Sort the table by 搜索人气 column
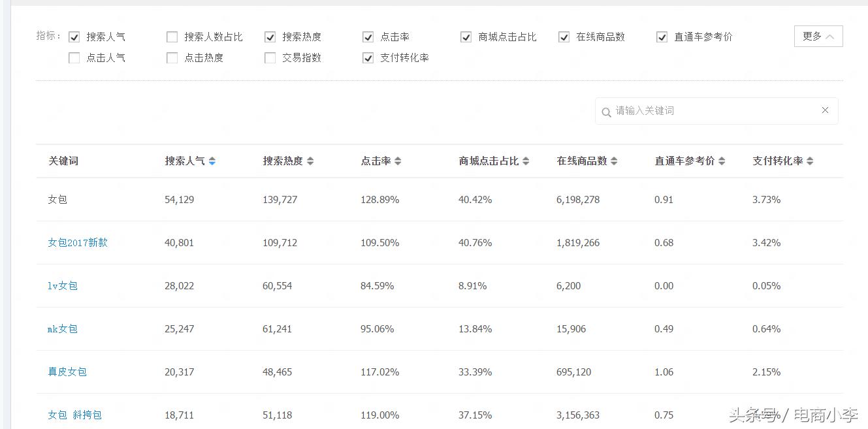Screen dimensions: 868x429 [212, 161]
